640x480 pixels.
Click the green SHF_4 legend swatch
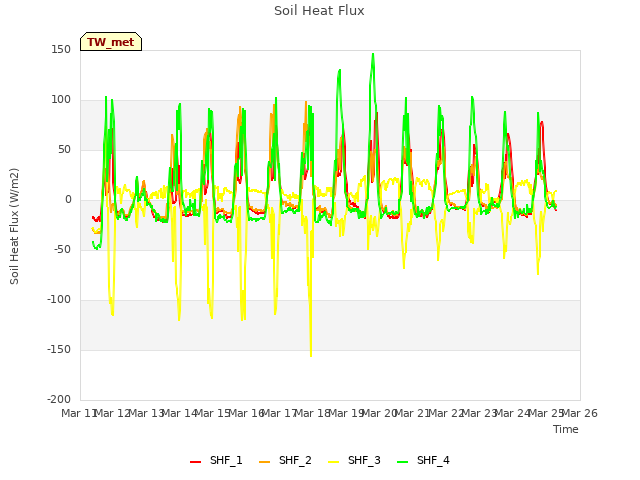tap(402, 462)
